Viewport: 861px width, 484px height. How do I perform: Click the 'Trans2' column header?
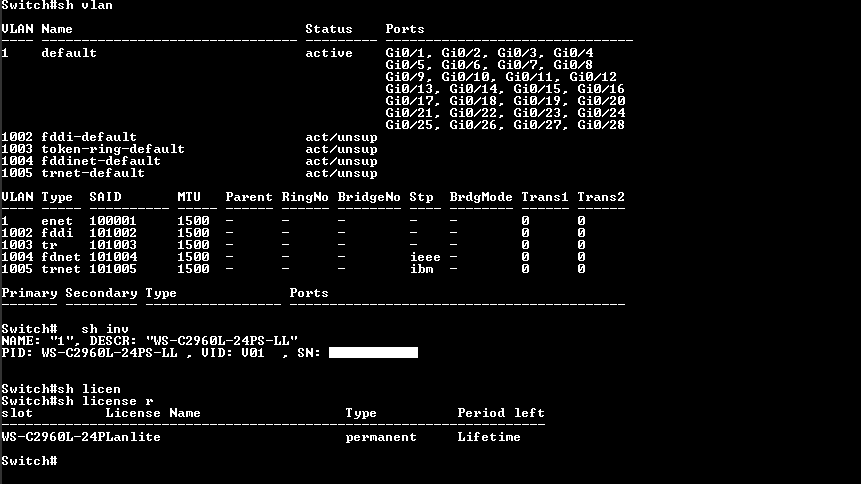pyautogui.click(x=601, y=197)
